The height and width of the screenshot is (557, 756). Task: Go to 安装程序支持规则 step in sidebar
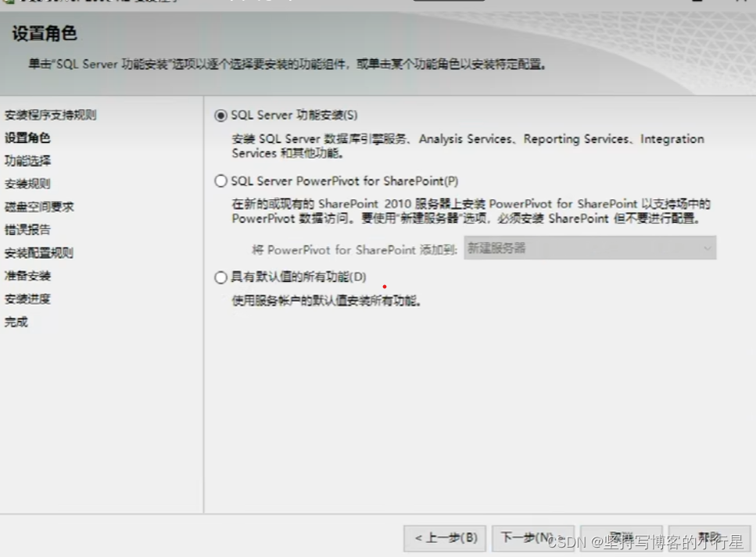[x=51, y=115]
